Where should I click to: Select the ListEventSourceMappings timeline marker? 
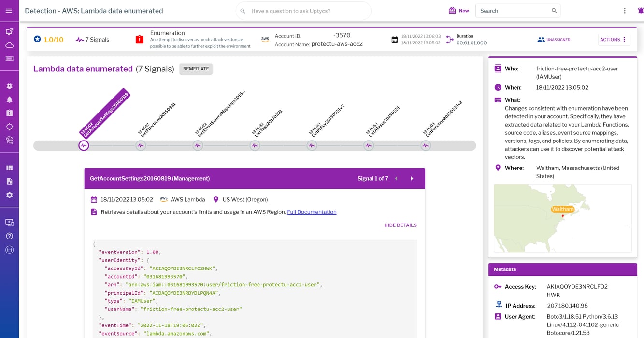click(198, 145)
